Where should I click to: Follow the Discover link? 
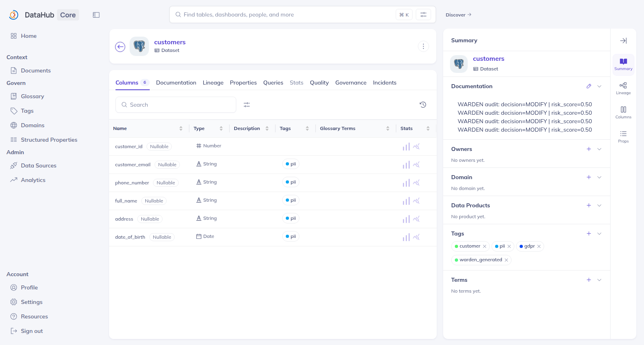coord(458,15)
